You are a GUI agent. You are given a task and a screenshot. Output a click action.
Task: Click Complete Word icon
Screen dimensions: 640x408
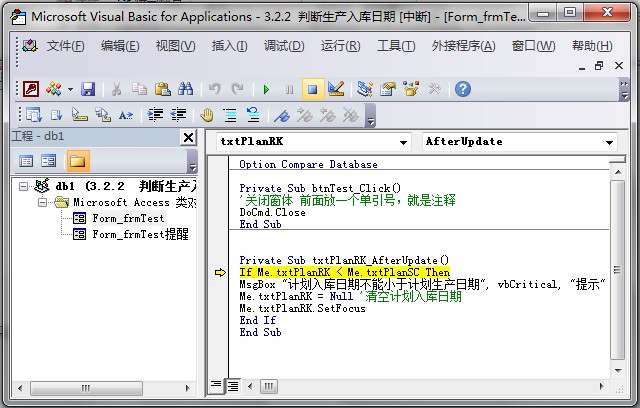pyautogui.click(x=126, y=116)
